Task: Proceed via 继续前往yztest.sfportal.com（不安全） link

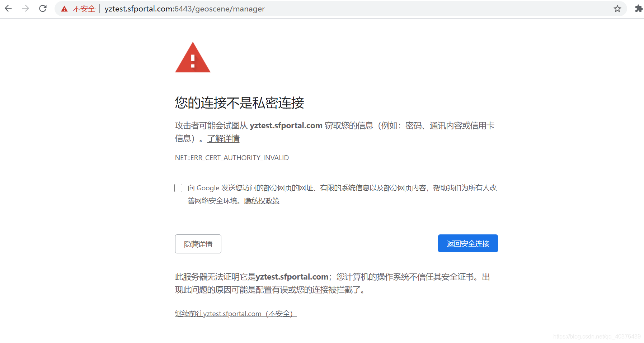Action: pos(236,314)
